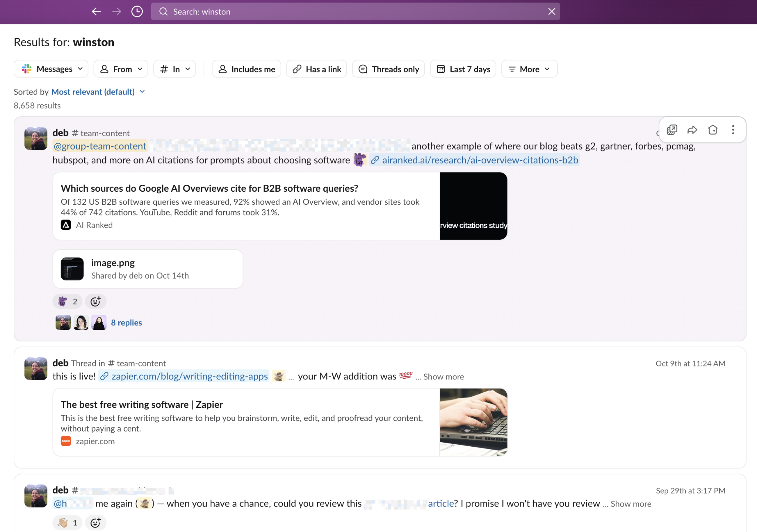
Task: Toggle the Threads only filter
Action: click(388, 69)
